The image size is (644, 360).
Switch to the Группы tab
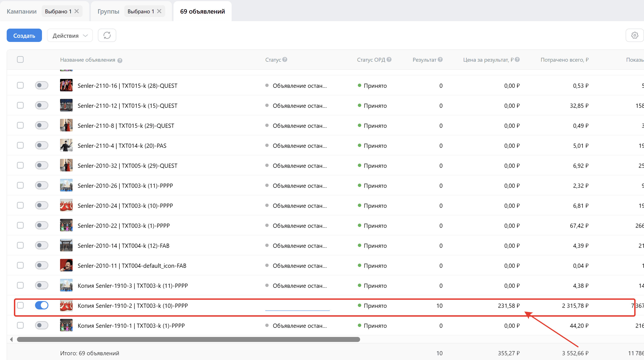pyautogui.click(x=108, y=11)
